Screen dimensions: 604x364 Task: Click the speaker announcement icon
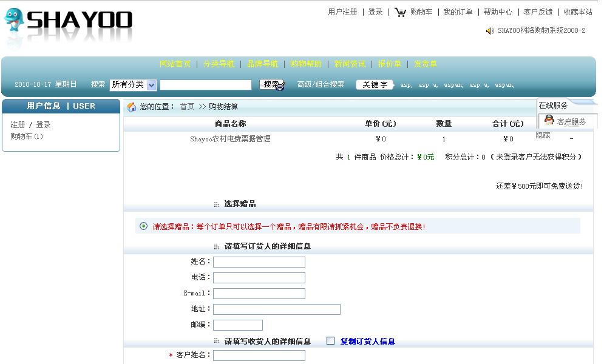[x=490, y=31]
